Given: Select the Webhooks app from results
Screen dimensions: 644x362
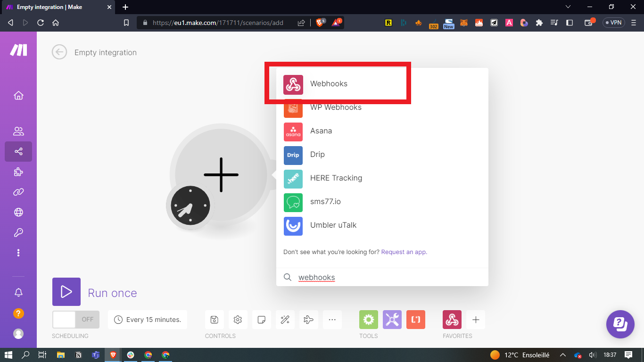Looking at the screenshot, I should (382, 84).
